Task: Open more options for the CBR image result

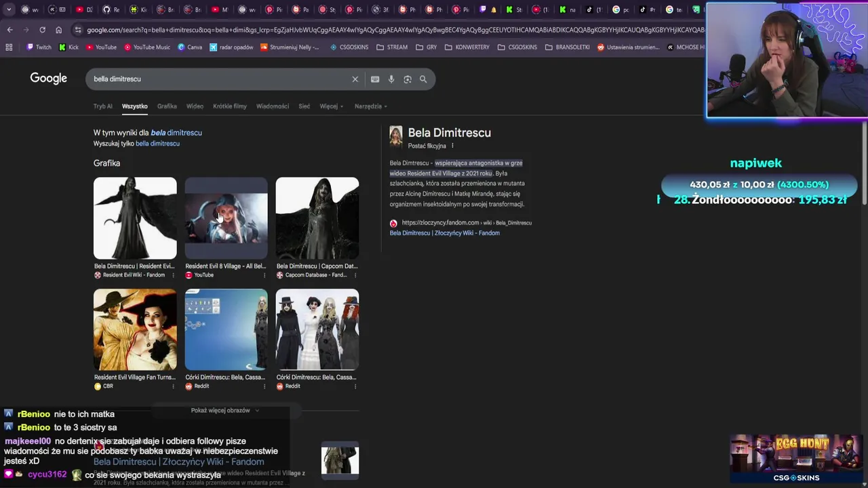Action: pyautogui.click(x=173, y=386)
